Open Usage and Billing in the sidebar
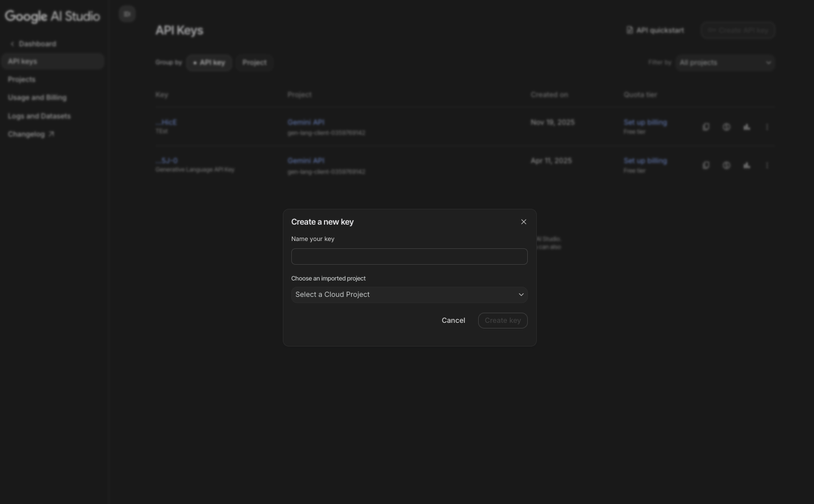 [x=37, y=98]
